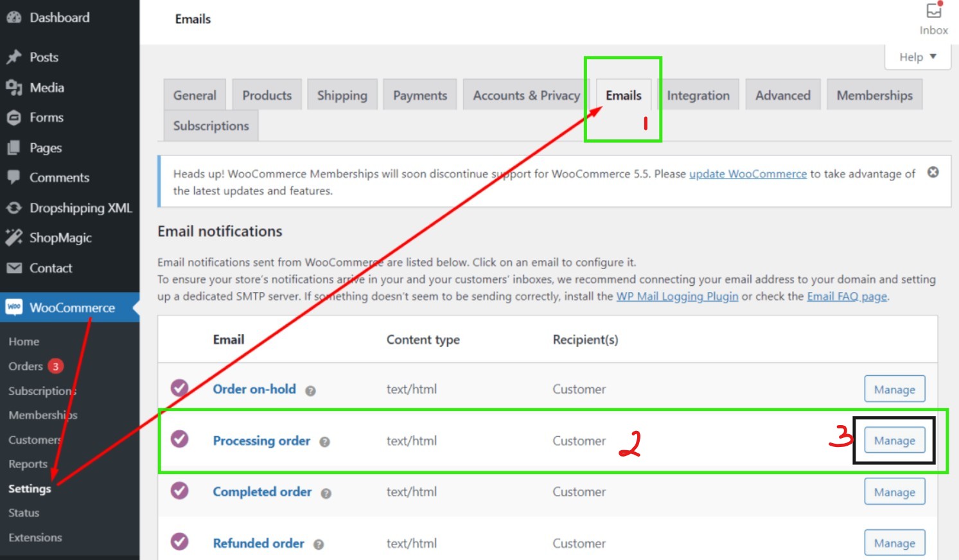
Task: Open the Integration tab
Action: [698, 95]
